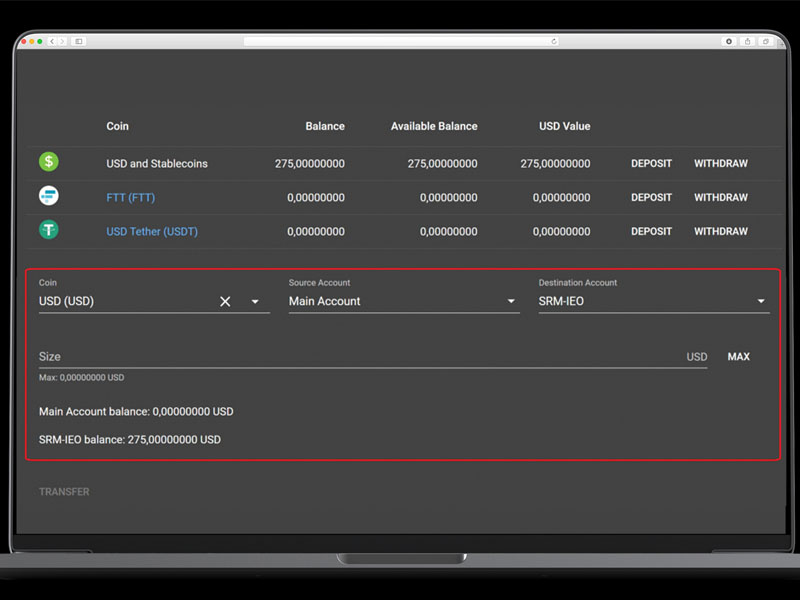Viewport: 800px width, 600px height.
Task: Click the TRANSFER button
Action: (x=64, y=492)
